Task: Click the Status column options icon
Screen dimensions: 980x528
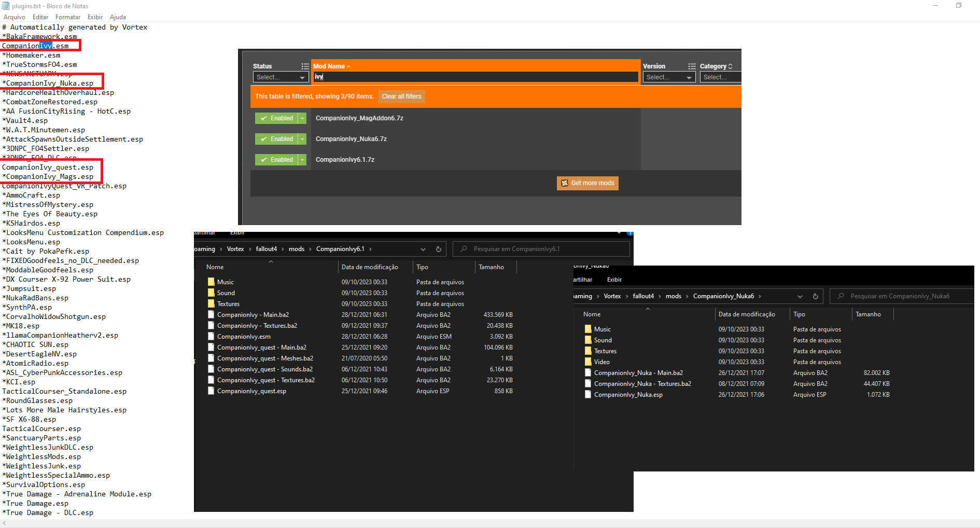Action: tap(305, 66)
